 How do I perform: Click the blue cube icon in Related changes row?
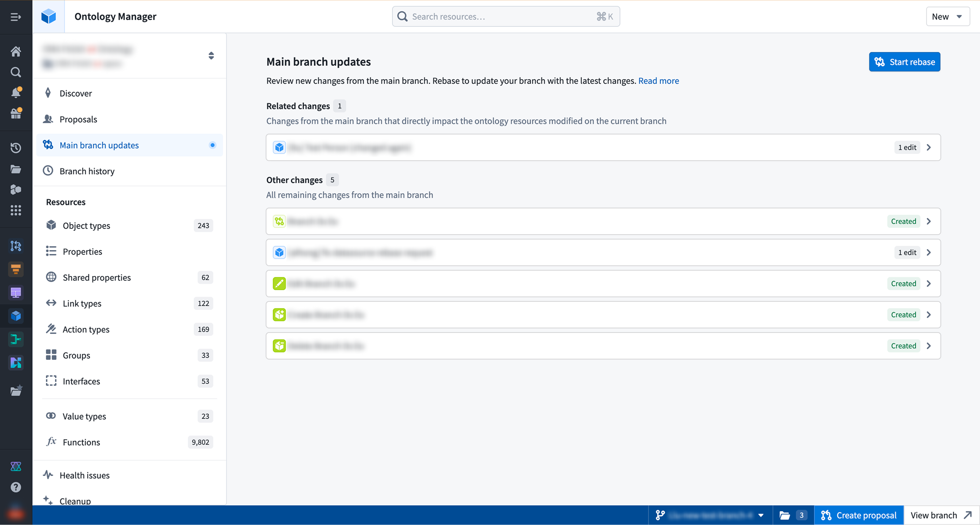click(279, 147)
